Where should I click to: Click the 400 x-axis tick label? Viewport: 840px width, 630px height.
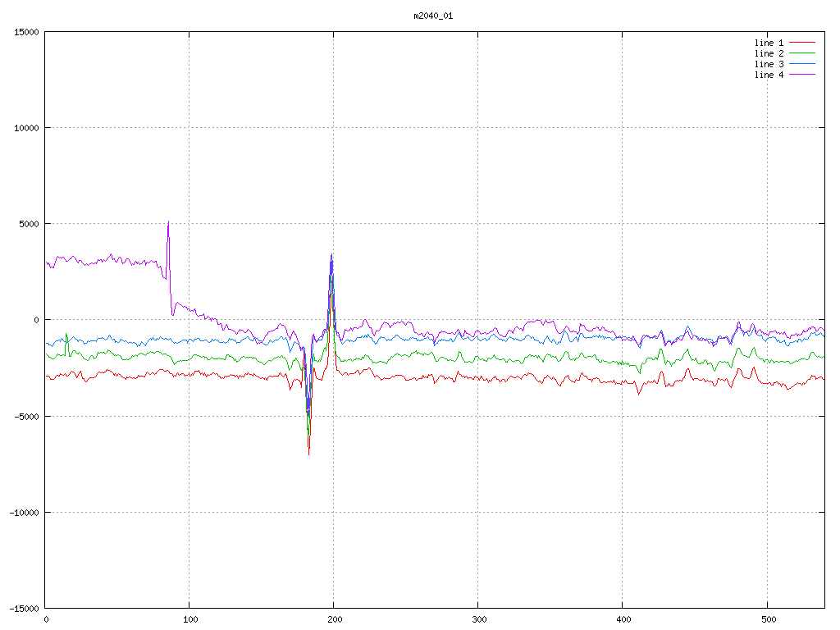click(623, 619)
